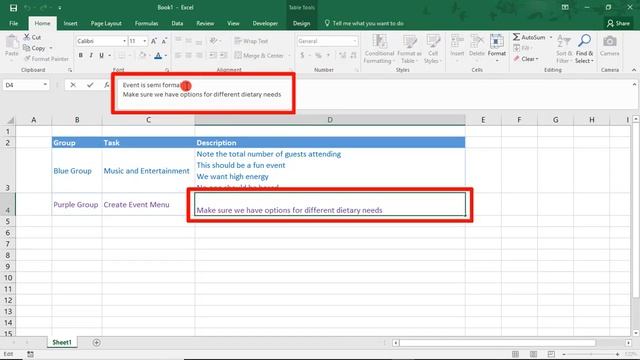Open Customize Quick Access Toolbar dropdown

point(60,8)
